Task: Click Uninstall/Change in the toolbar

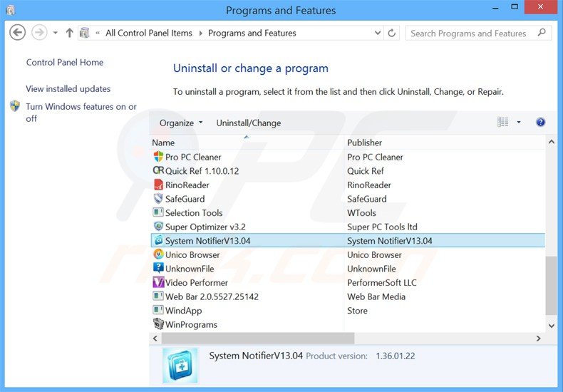Action: tap(249, 123)
